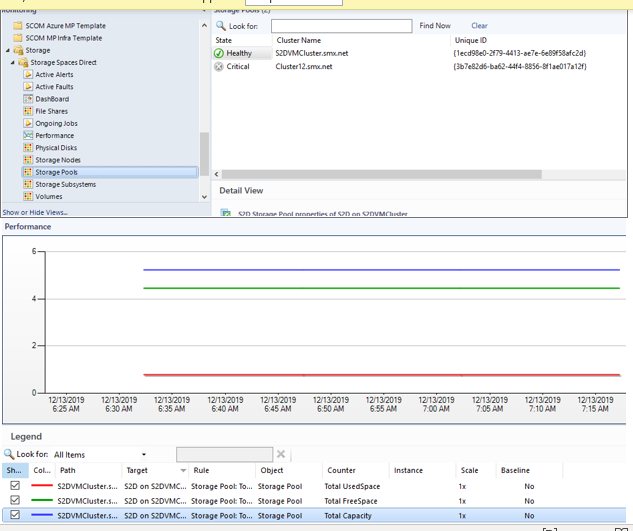This screenshot has width=633, height=531.
Task: Uncheck Total Capacity counter checkbox
Action: (x=15, y=515)
